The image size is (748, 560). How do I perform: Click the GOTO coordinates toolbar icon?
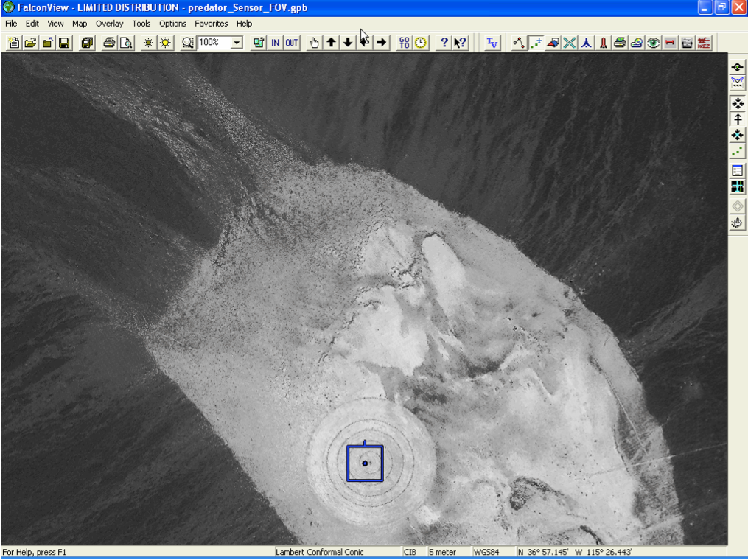(x=404, y=43)
